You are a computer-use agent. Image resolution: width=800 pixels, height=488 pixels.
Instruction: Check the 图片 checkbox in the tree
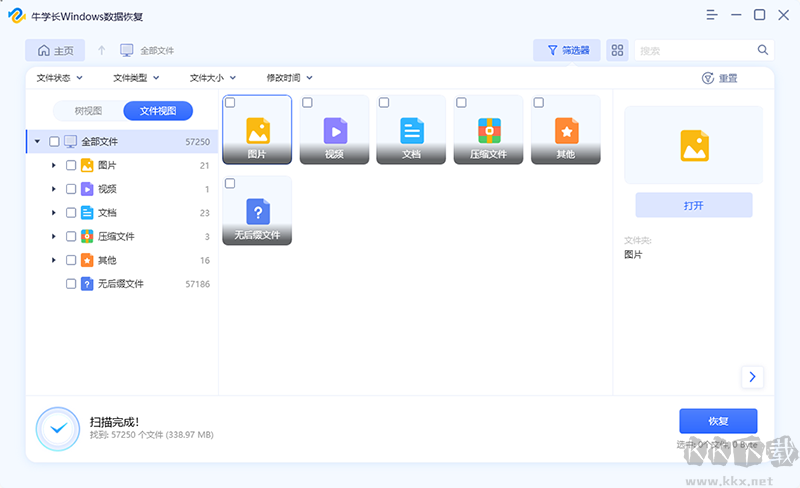tap(71, 165)
